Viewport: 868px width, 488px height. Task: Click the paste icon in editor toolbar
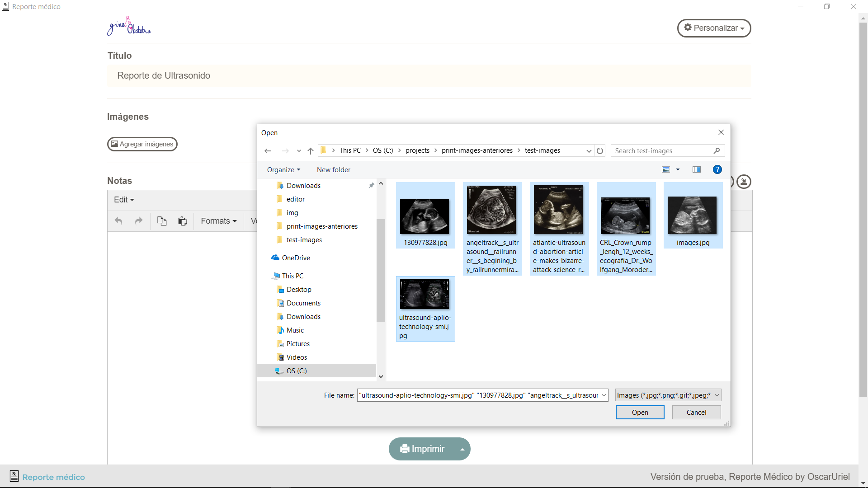pyautogui.click(x=183, y=221)
